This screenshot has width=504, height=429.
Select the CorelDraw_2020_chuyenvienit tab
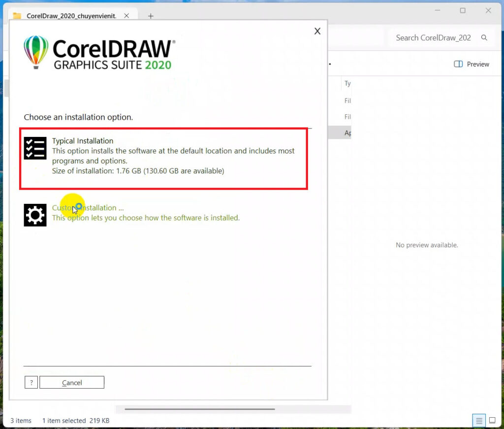tap(71, 16)
